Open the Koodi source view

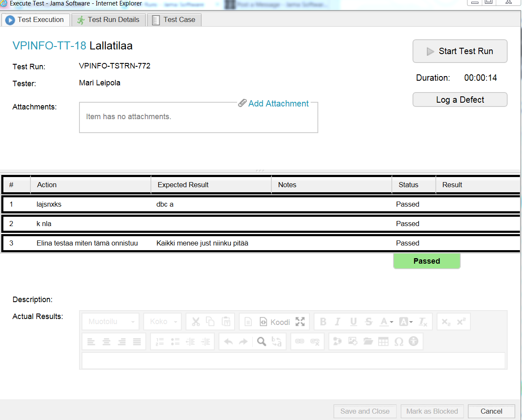click(x=275, y=322)
